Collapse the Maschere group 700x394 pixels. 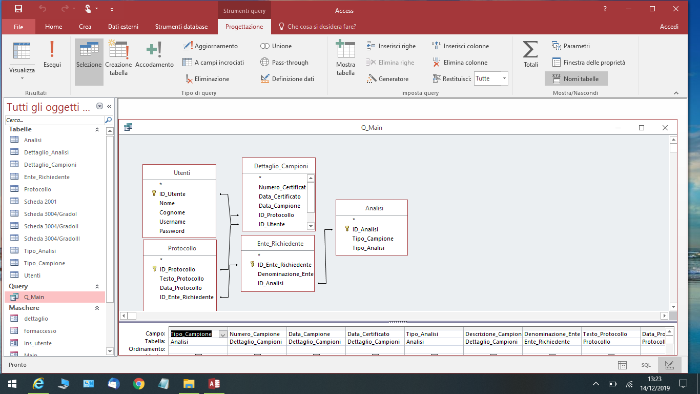click(x=97, y=308)
